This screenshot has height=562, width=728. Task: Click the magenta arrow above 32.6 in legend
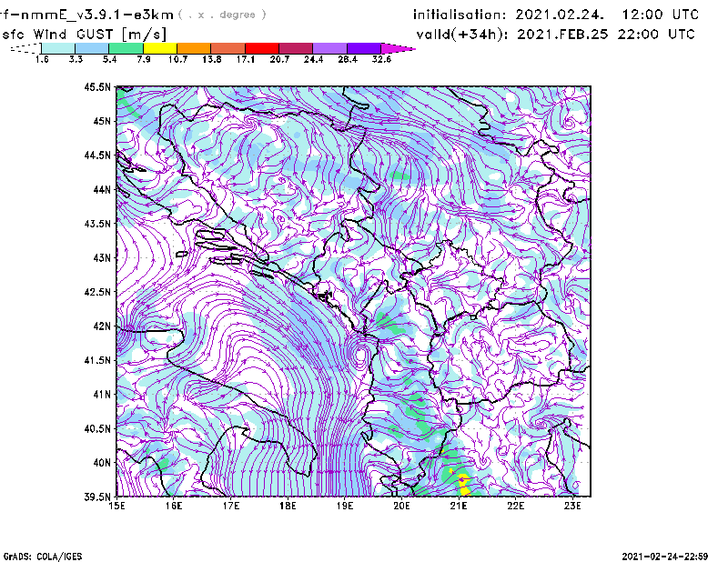397,48
